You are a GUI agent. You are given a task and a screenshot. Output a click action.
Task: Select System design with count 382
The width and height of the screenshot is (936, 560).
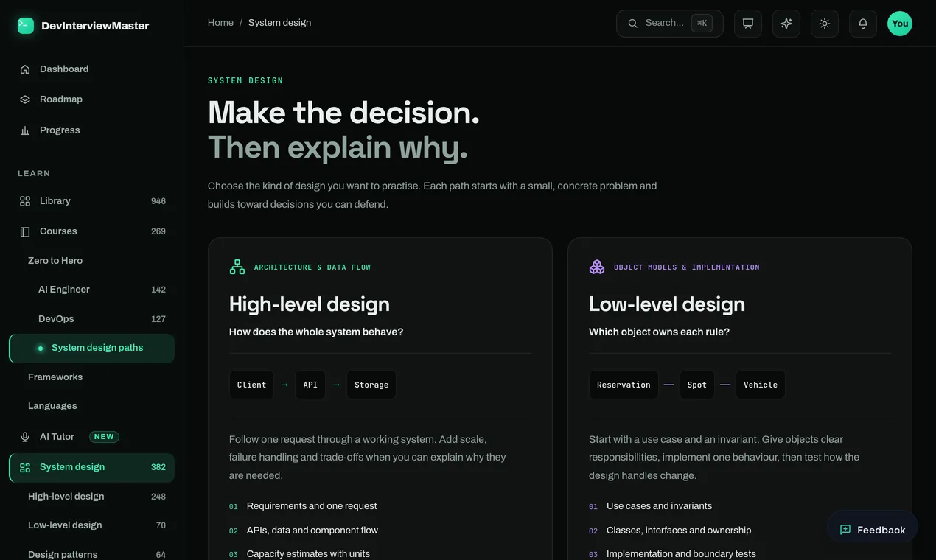tap(92, 468)
